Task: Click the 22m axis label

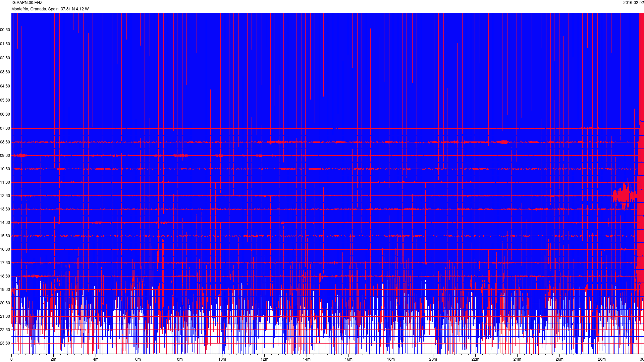Action: pyautogui.click(x=475, y=359)
